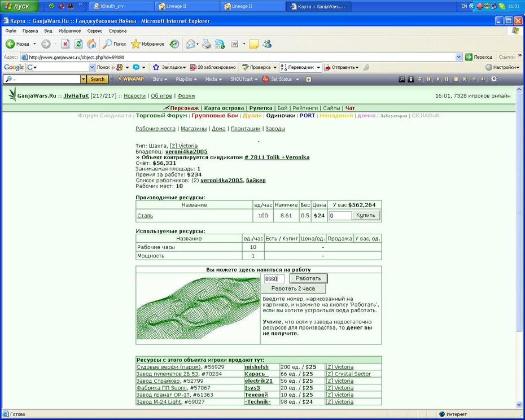Click the Winamp next track button
Viewport: 525px width, 420px height.
(465, 79)
